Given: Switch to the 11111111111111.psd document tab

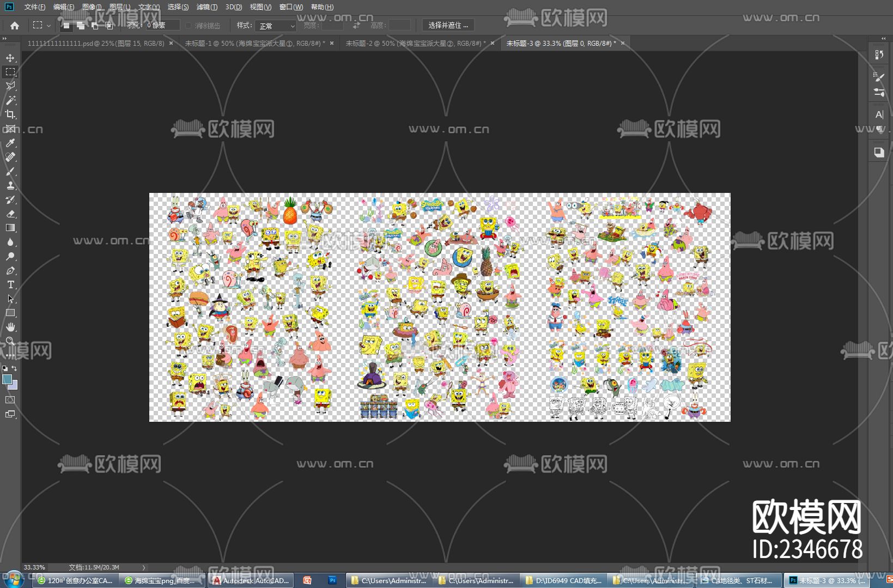Looking at the screenshot, I should tap(96, 43).
